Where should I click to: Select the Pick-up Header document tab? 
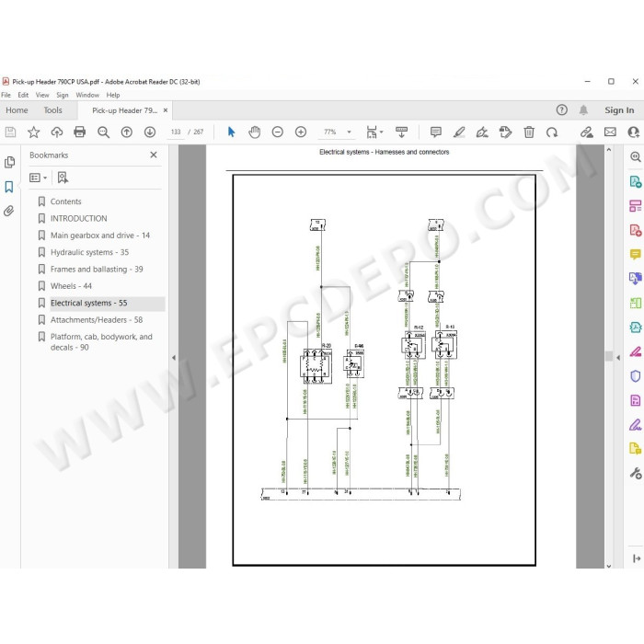[x=124, y=110]
